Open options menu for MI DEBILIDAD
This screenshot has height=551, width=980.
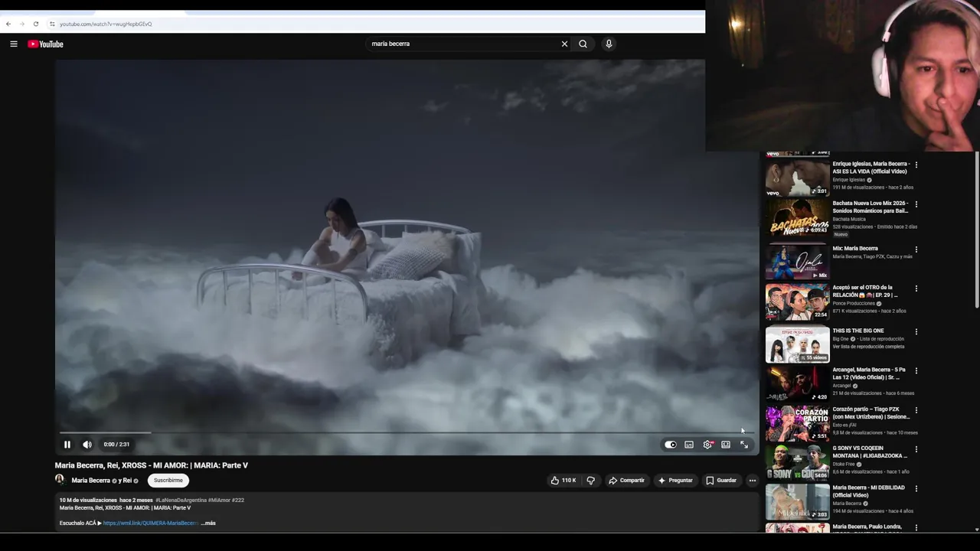point(916,488)
